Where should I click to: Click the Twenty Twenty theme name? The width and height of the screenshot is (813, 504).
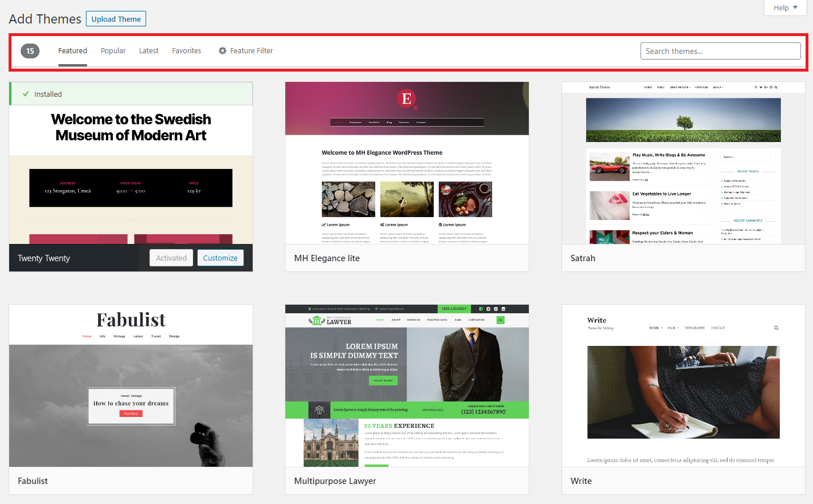(x=44, y=258)
